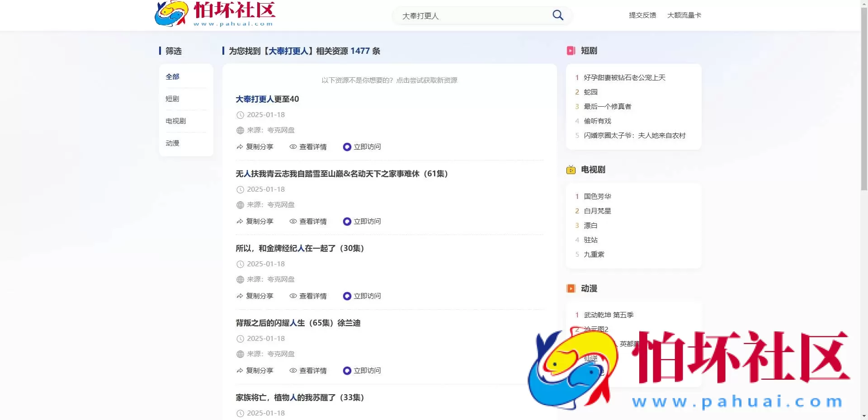868x420 pixels.
Task: Open 提交反馈 in top navigation
Action: 642,15
